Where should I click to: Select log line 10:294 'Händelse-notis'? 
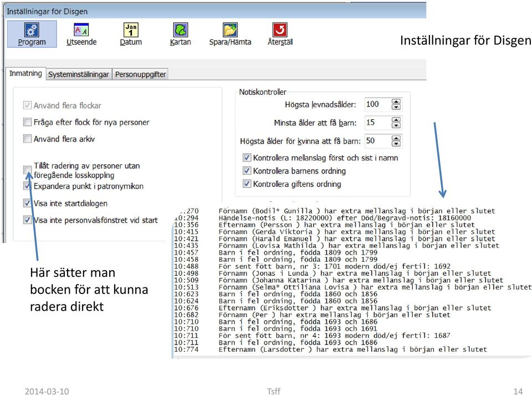point(323,217)
